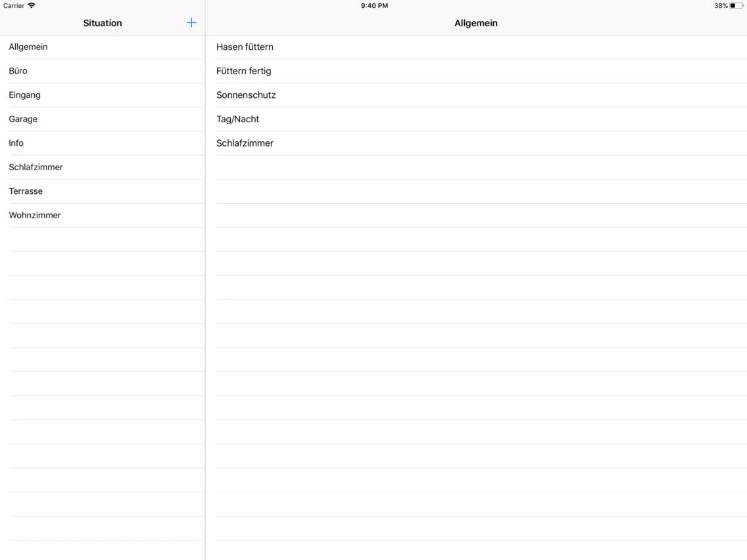Viewport: 747px width, 560px height.
Task: Tap the Wi-Fi icon in status bar
Action: coord(32,6)
